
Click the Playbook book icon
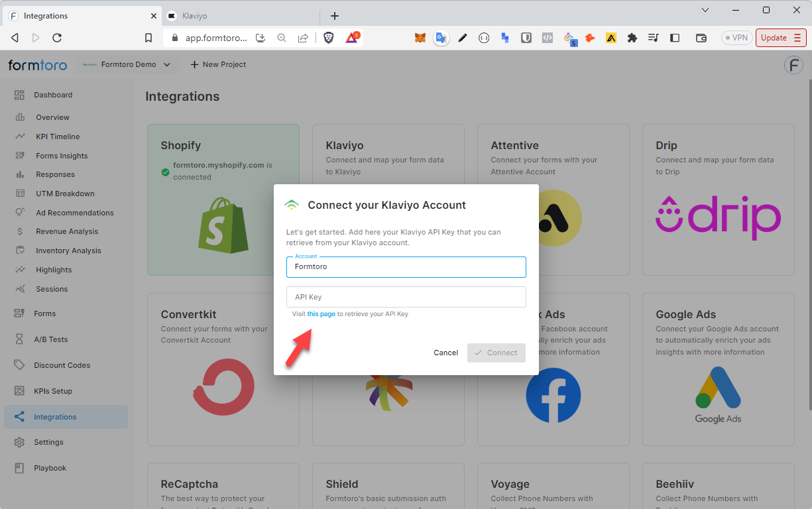coord(19,468)
